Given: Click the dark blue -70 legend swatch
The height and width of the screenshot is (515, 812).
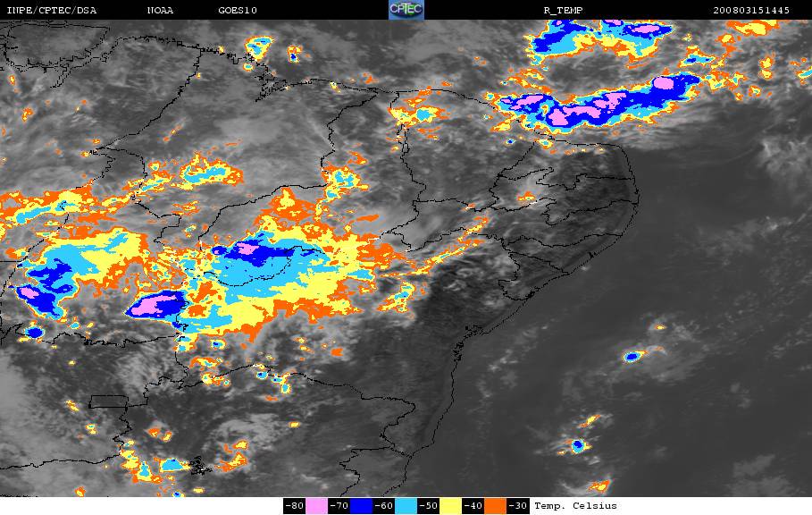Looking at the screenshot, I should pos(361,506).
